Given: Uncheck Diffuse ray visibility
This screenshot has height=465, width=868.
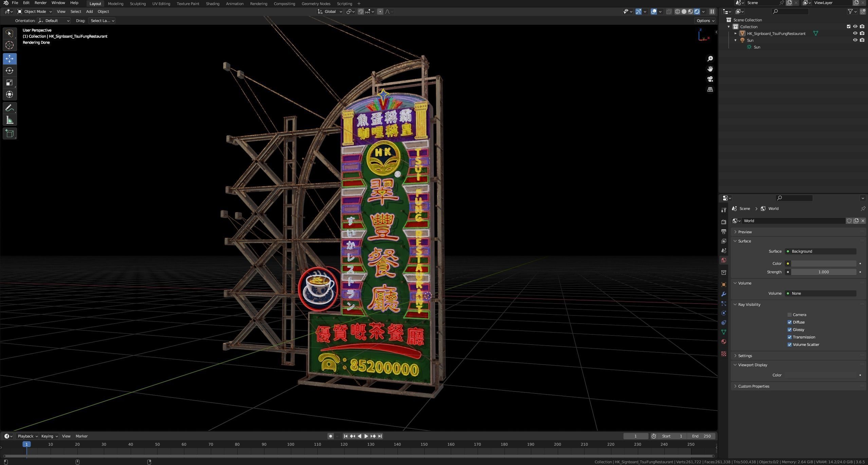Looking at the screenshot, I should point(790,322).
